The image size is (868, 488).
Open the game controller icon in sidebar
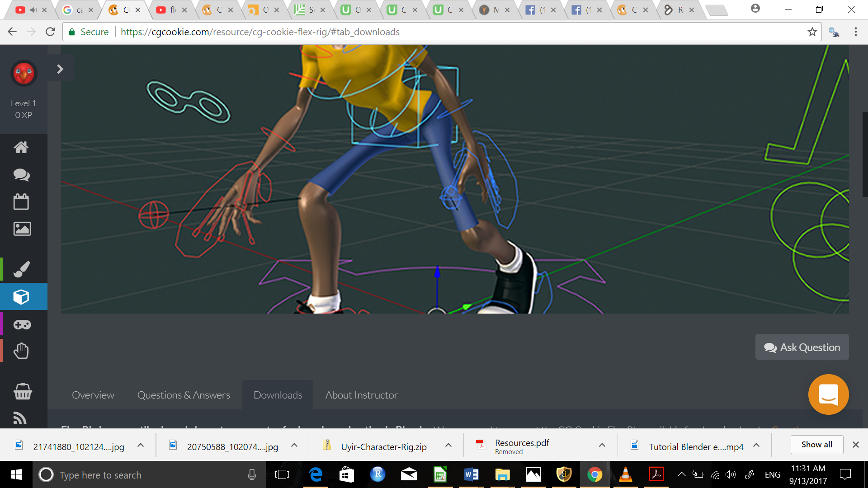click(21, 324)
